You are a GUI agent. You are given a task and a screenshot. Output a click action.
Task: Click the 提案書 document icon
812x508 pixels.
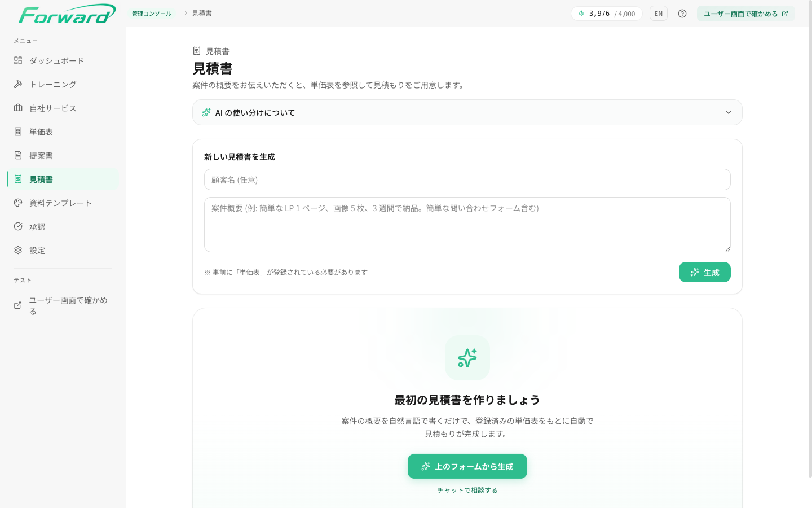18,155
